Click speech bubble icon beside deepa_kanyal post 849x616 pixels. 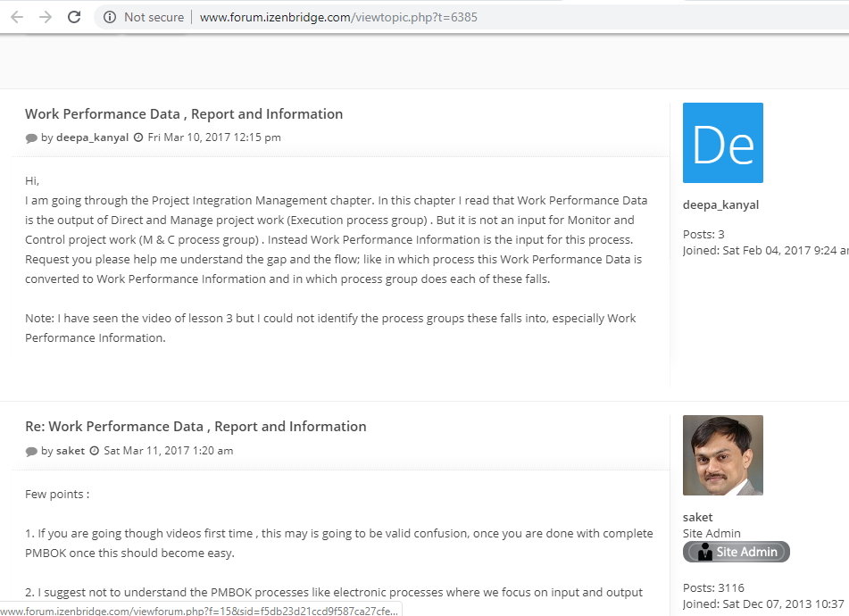click(31, 138)
